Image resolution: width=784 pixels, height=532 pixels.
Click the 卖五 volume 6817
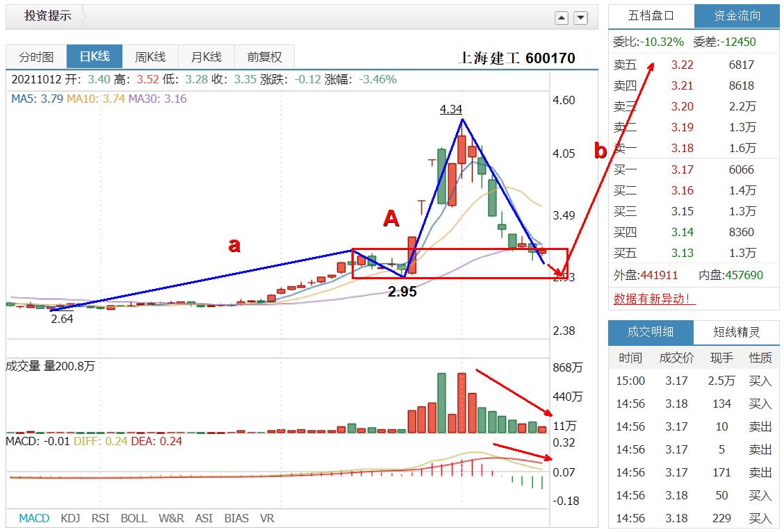[x=741, y=65]
